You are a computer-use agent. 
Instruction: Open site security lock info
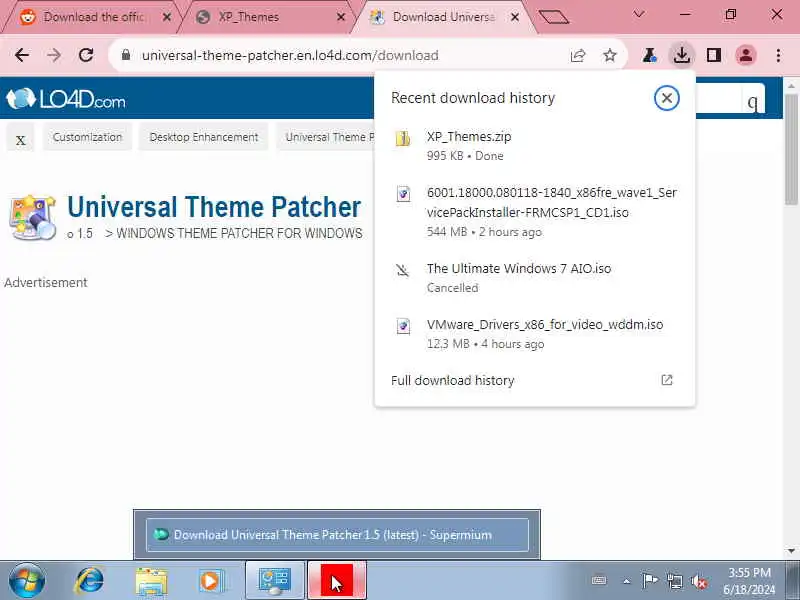pos(126,55)
